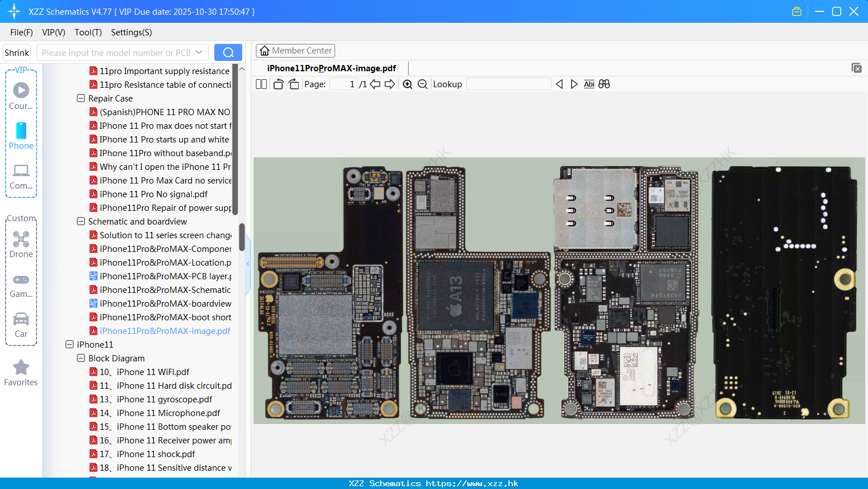Click the file tree vertical scrollbar thumb
This screenshot has height=489, width=868.
coord(242,237)
